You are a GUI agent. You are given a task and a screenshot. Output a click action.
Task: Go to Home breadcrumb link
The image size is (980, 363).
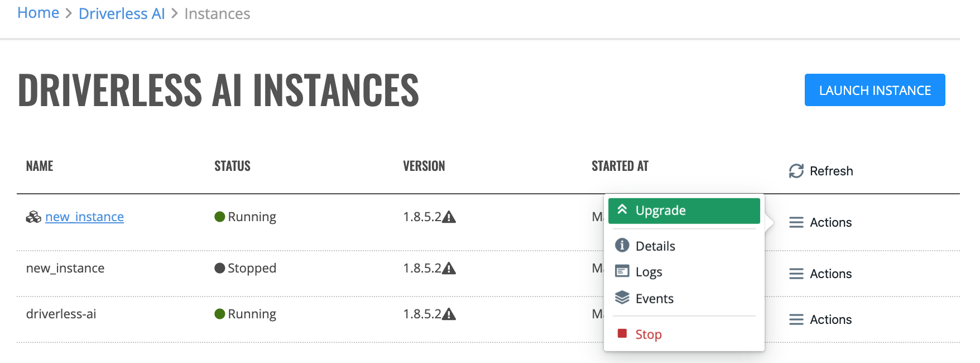click(x=39, y=13)
